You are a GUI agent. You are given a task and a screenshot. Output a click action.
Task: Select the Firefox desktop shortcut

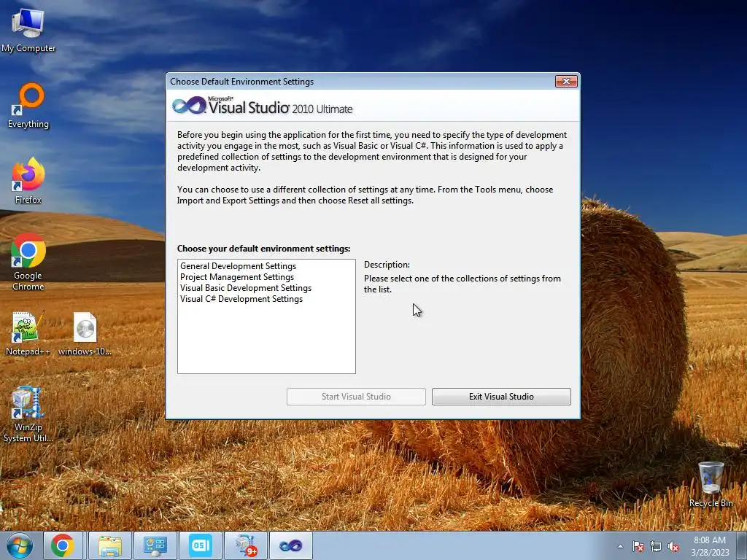point(28,181)
